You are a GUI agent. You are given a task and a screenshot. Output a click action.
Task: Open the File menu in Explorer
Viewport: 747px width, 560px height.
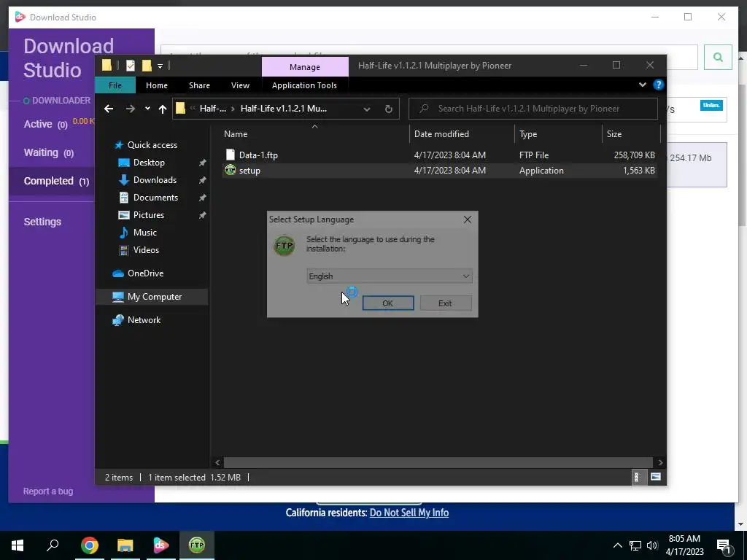(115, 85)
